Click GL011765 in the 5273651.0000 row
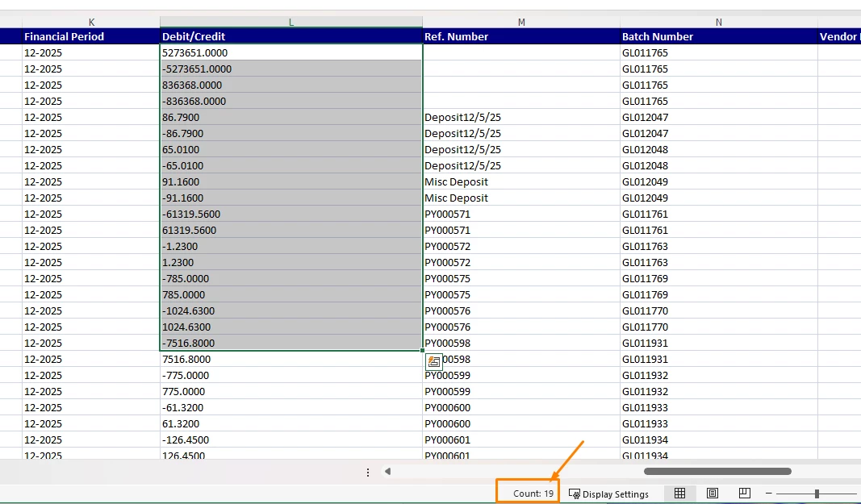 [646, 52]
